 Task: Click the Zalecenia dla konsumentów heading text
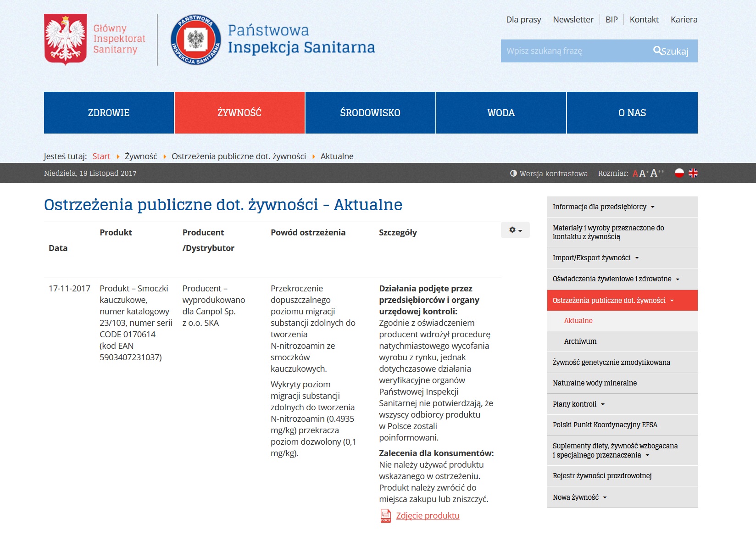pyautogui.click(x=436, y=453)
